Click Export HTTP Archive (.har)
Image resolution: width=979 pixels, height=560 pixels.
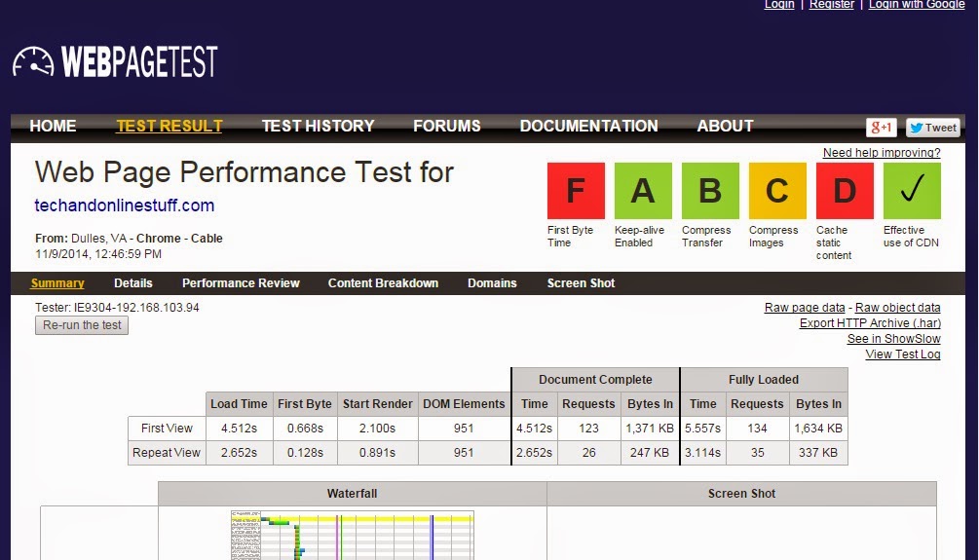tap(870, 322)
